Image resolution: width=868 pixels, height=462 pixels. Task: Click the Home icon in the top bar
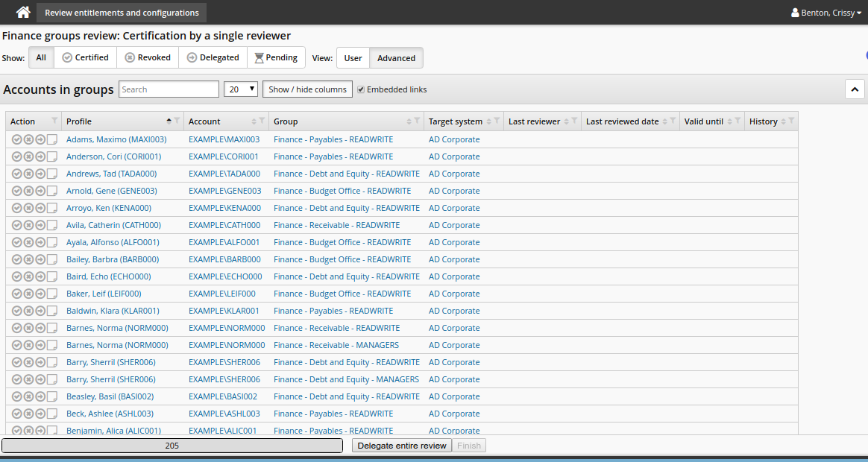[x=24, y=13]
